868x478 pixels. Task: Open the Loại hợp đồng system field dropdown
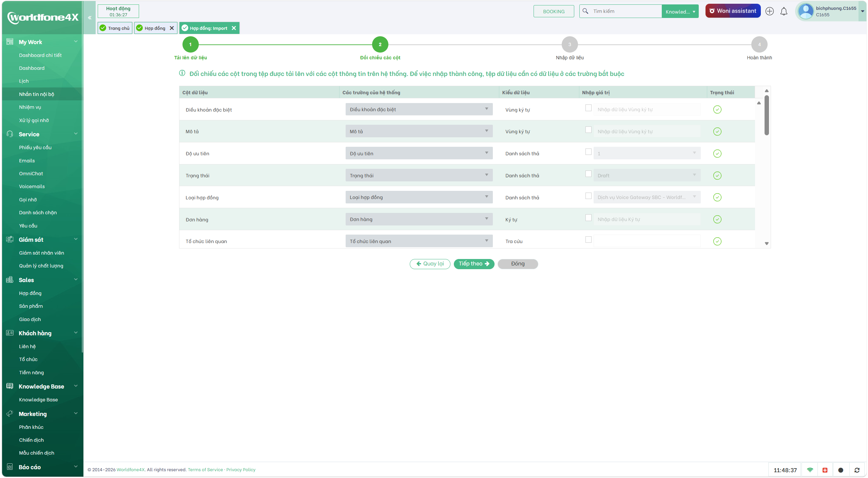(419, 197)
